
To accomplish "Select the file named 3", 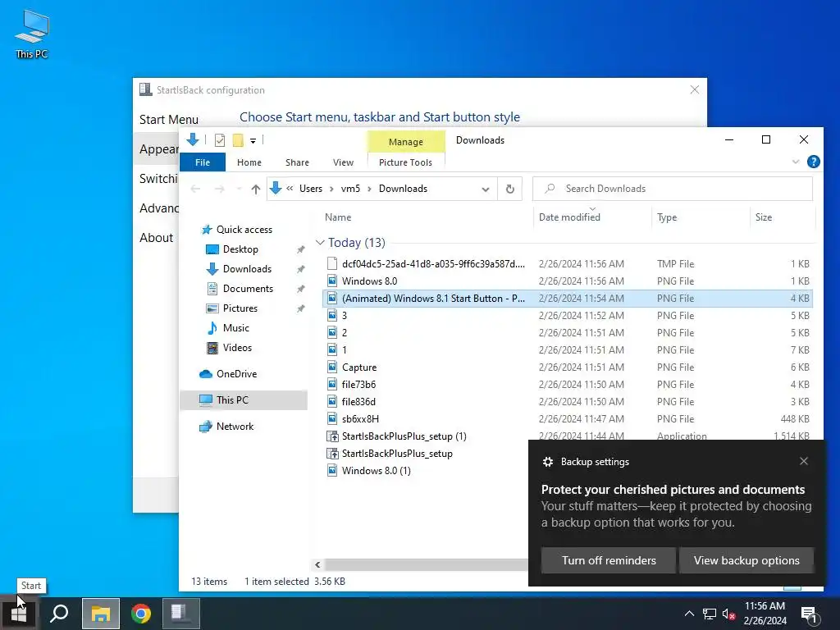I will click(x=345, y=316).
